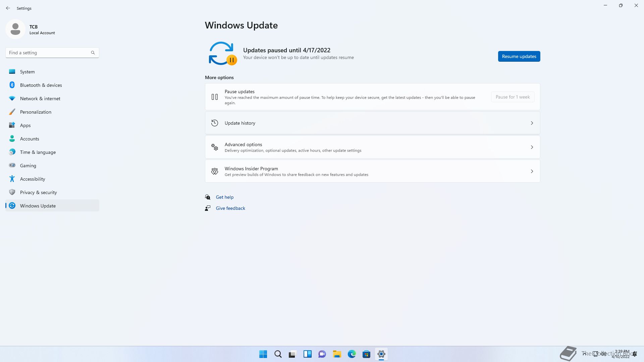The image size is (644, 362).
Task: Open Windows Insider Program
Action: tap(372, 171)
